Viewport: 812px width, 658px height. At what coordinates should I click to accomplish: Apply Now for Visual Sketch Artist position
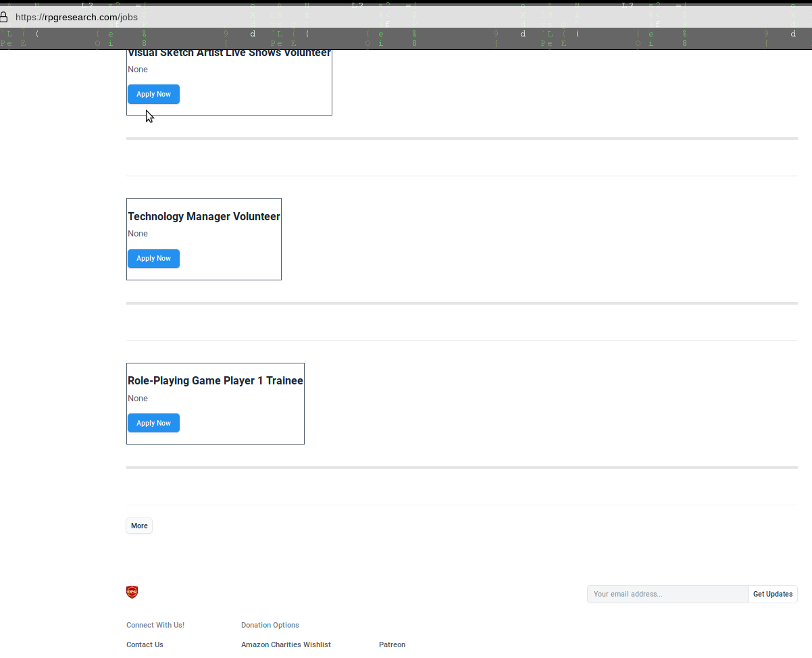153,95
